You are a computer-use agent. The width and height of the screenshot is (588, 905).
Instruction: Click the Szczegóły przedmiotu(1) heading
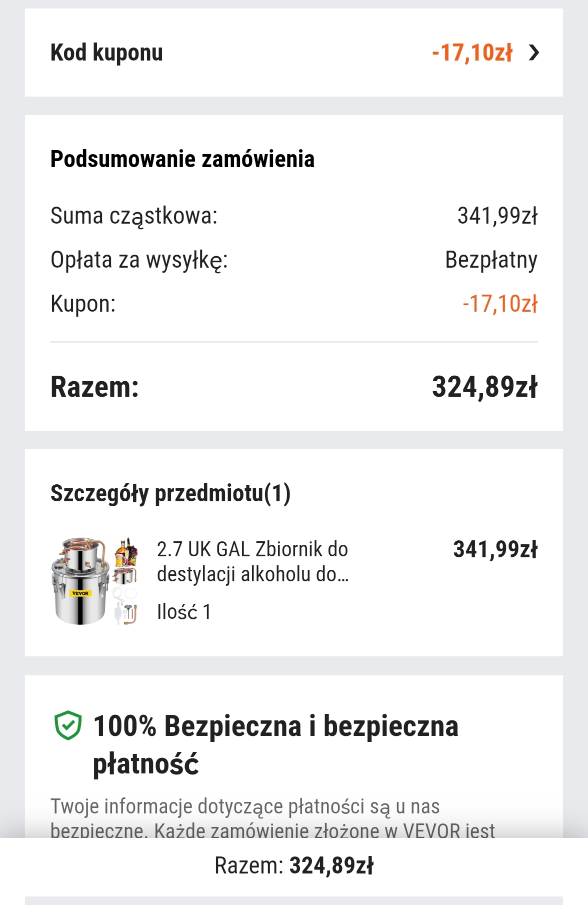coord(170,493)
